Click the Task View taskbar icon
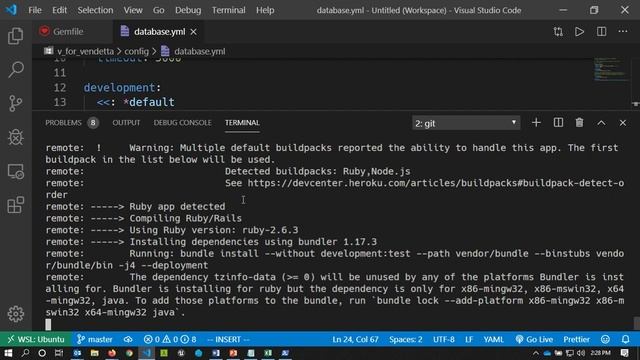The width and height of the screenshot is (640, 360). (59, 353)
